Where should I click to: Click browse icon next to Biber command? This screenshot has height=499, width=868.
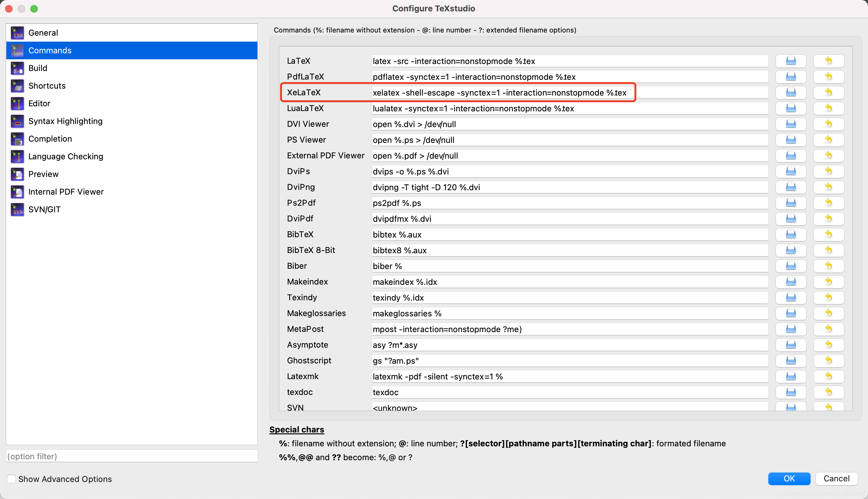(x=790, y=266)
